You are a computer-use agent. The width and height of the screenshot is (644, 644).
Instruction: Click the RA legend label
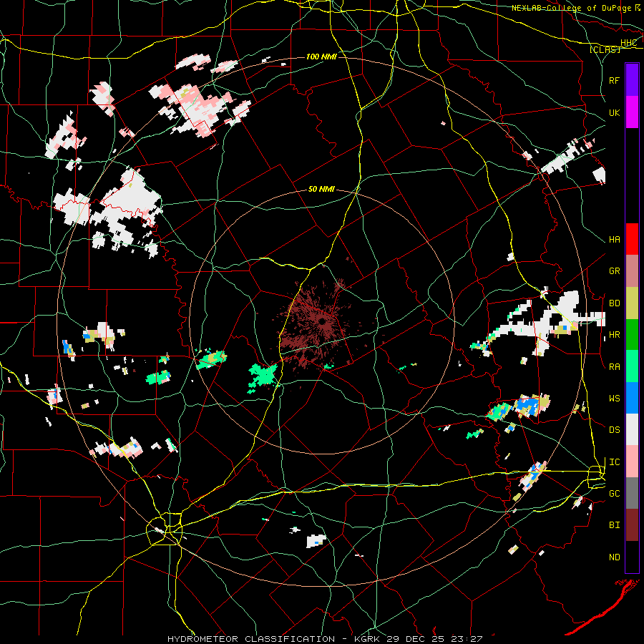click(x=614, y=367)
